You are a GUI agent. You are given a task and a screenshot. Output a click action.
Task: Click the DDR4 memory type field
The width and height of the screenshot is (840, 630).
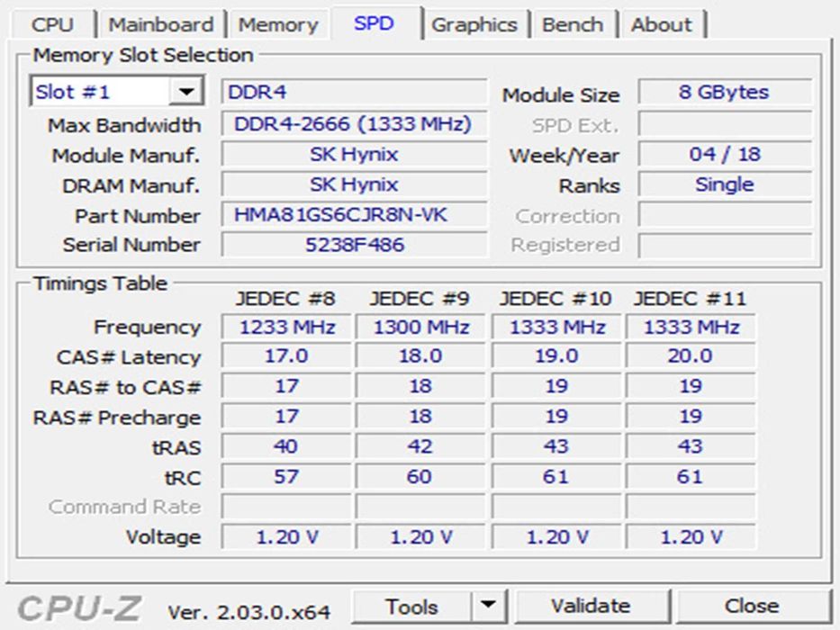354,92
